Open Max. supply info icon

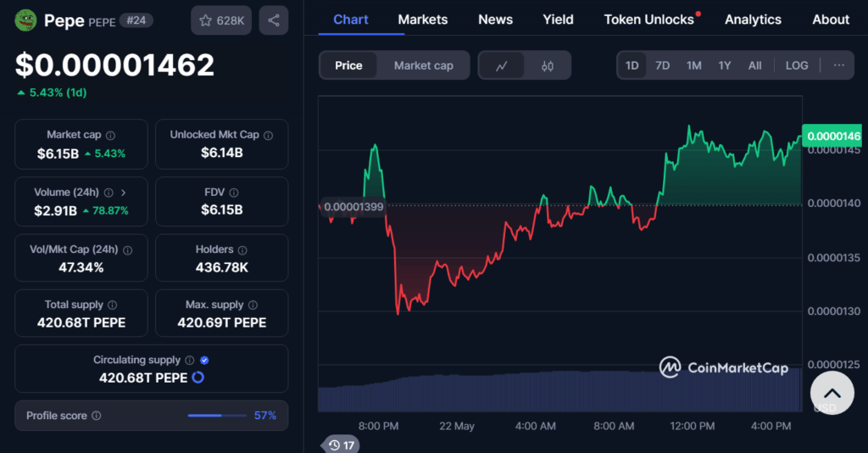pyautogui.click(x=253, y=305)
